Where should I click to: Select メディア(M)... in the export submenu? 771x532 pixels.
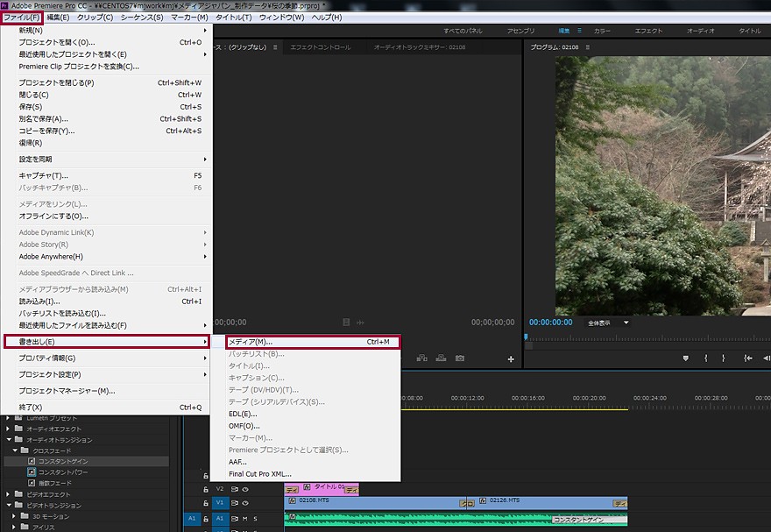pyautogui.click(x=313, y=342)
